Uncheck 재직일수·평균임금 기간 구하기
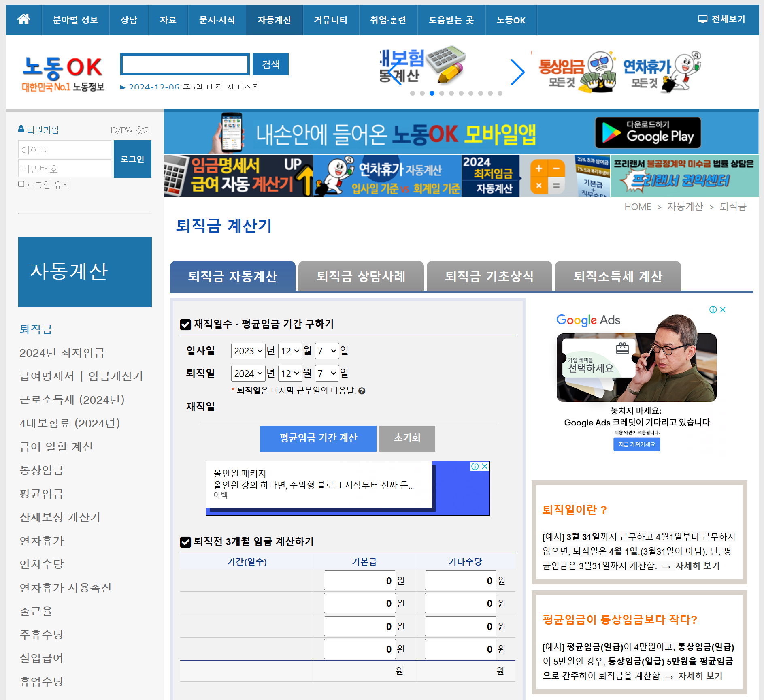The width and height of the screenshot is (764, 700). pos(185,324)
